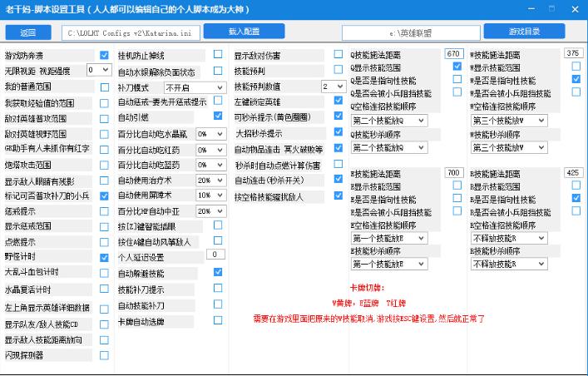Screen dimensions: 588x376
Task: Enable the 显示敌对伤害 checkbox
Action: pos(338,55)
